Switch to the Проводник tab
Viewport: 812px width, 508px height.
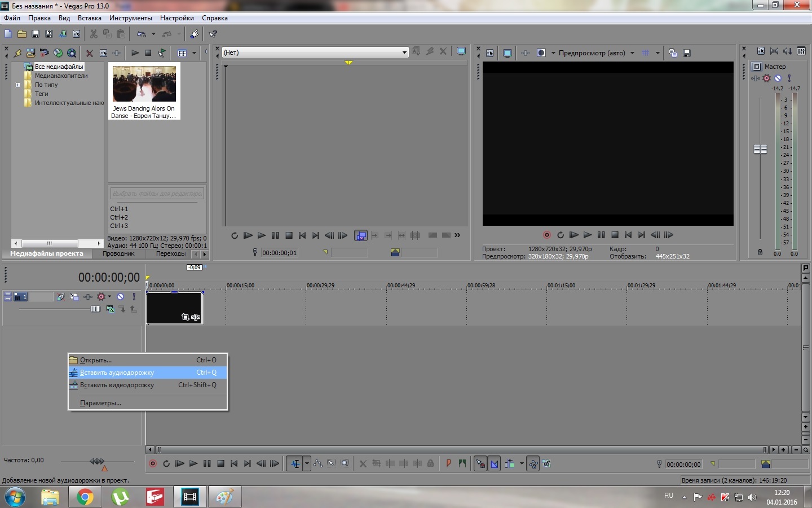pyautogui.click(x=118, y=253)
